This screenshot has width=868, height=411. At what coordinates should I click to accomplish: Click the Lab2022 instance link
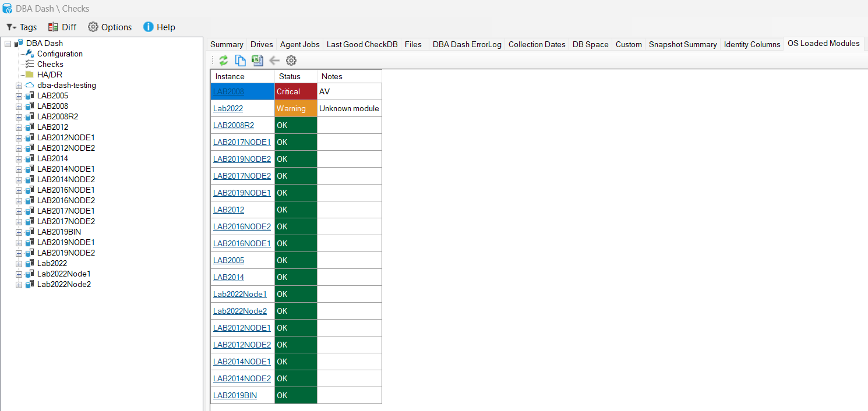click(228, 109)
